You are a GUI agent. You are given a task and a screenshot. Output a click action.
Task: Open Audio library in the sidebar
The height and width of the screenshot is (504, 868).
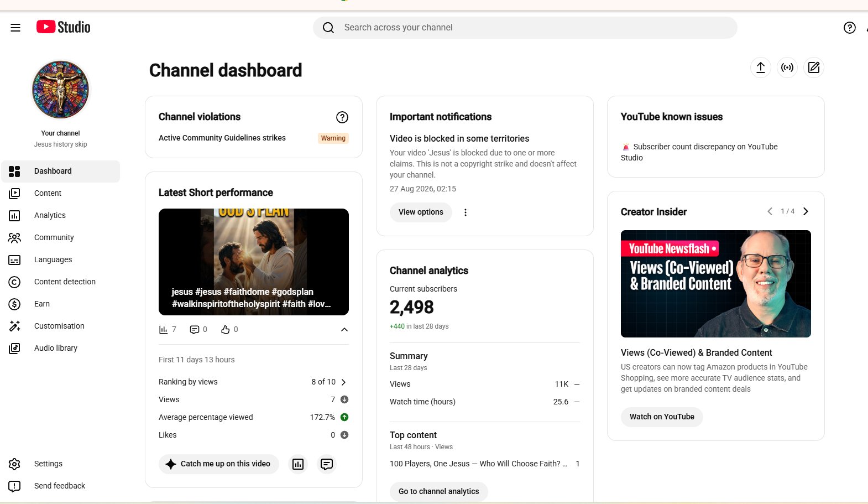coord(61,349)
